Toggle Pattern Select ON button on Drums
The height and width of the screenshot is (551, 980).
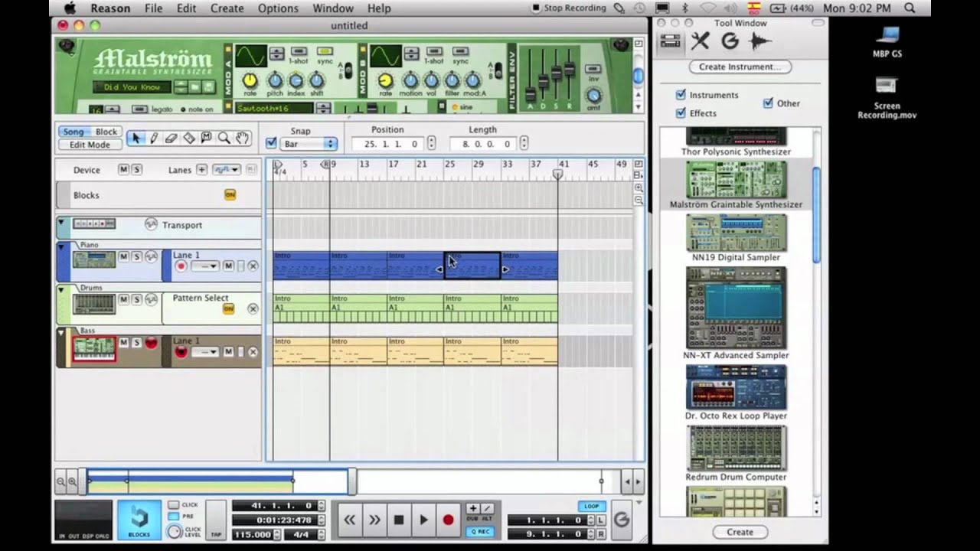pos(228,308)
